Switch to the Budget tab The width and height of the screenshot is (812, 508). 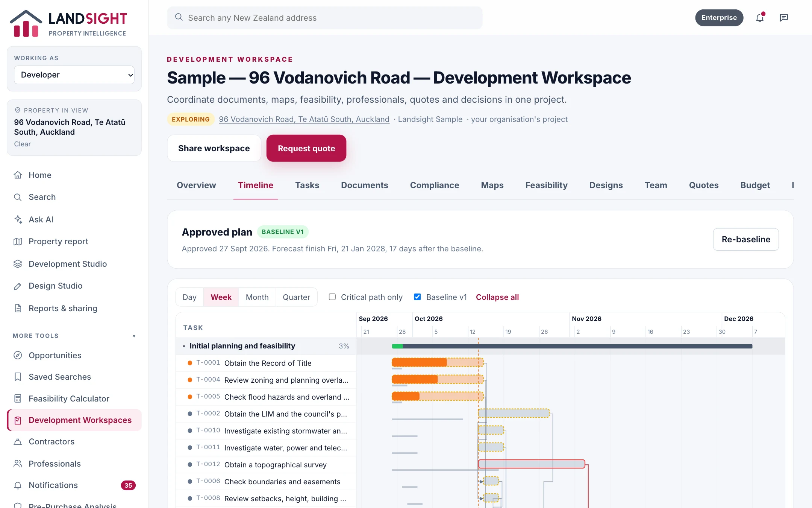pyautogui.click(x=755, y=185)
